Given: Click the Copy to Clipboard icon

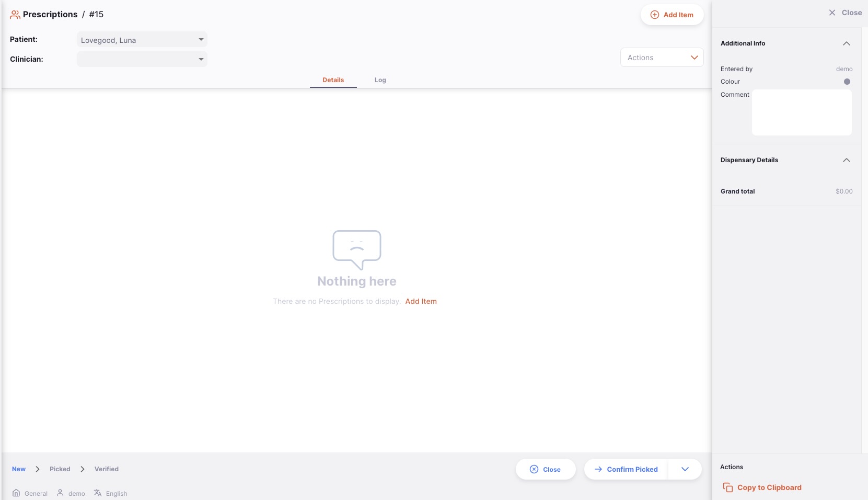Looking at the screenshot, I should point(727,487).
